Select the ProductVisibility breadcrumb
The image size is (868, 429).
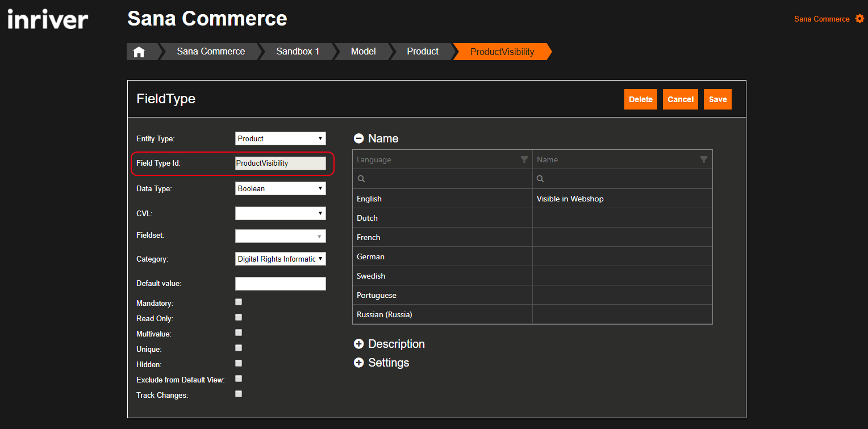502,52
